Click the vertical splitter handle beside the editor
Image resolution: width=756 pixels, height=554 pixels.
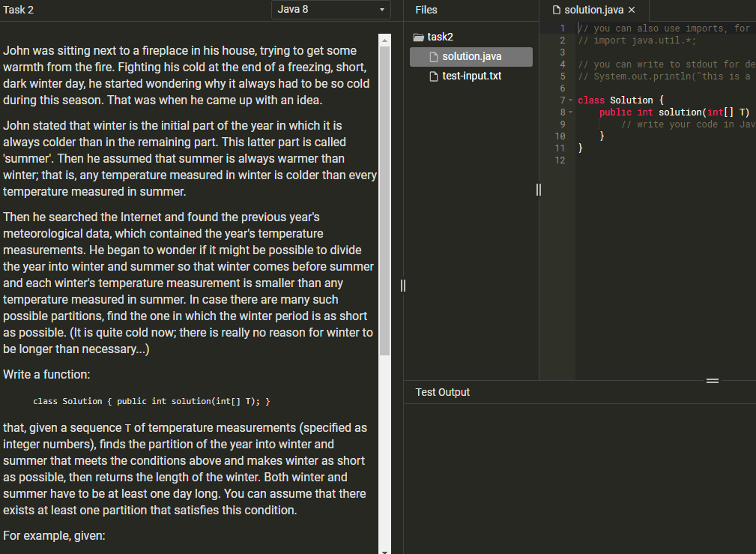[539, 190]
